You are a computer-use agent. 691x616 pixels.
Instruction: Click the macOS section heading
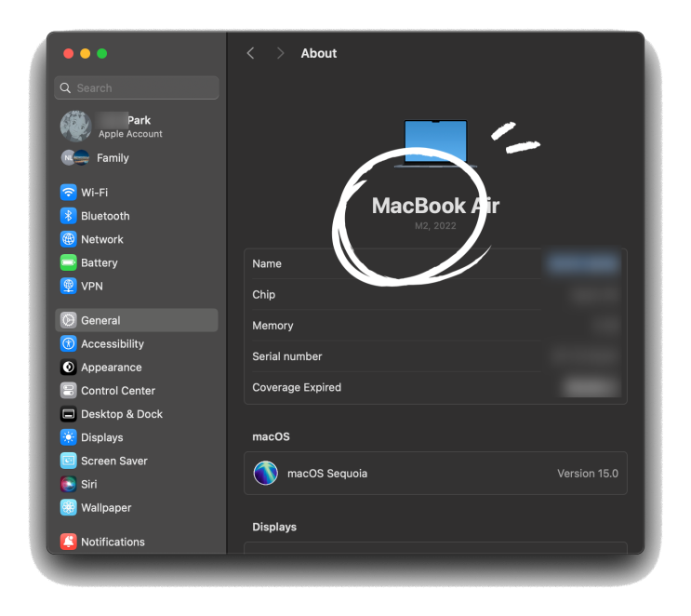pyautogui.click(x=271, y=436)
